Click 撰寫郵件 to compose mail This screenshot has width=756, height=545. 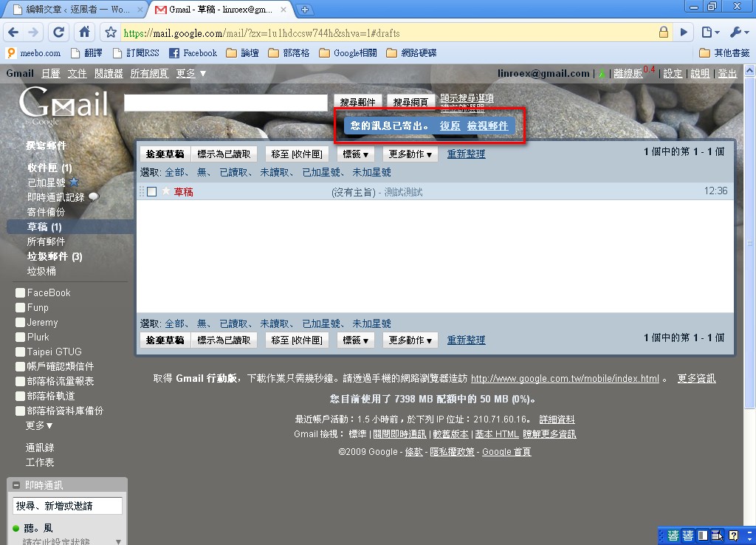coord(47,145)
